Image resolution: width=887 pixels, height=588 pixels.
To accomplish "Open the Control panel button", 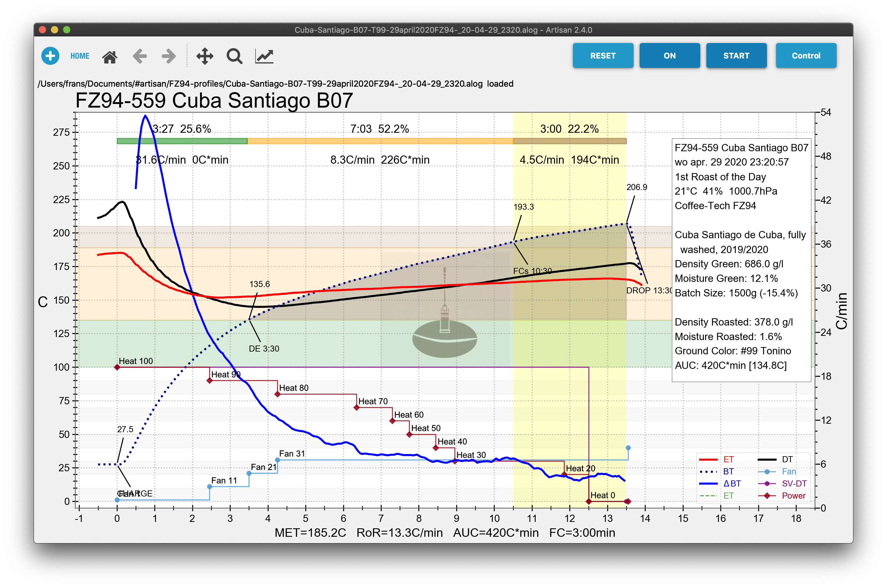I will [806, 55].
